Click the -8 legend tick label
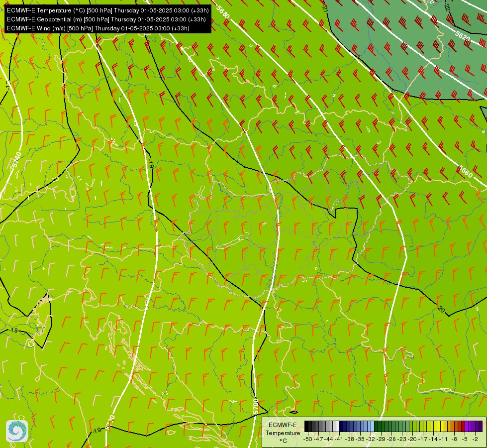This screenshot has width=487, height=448. click(454, 439)
